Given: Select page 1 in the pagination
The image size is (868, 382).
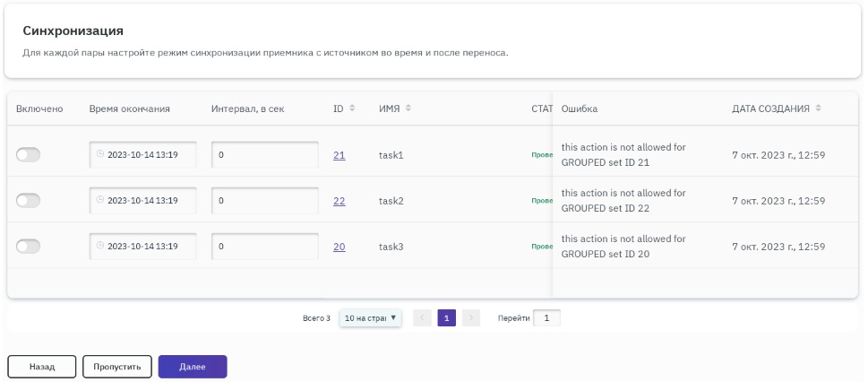Looking at the screenshot, I should click(447, 317).
